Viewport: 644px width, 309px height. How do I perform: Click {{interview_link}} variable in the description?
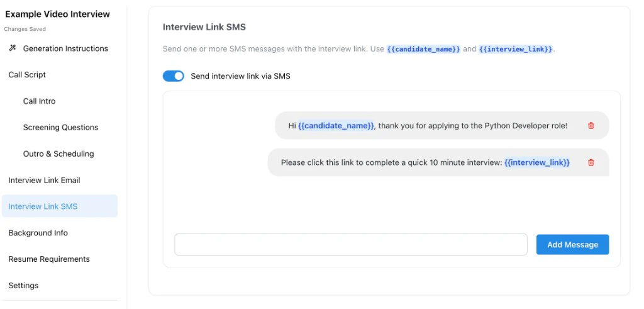tap(516, 49)
